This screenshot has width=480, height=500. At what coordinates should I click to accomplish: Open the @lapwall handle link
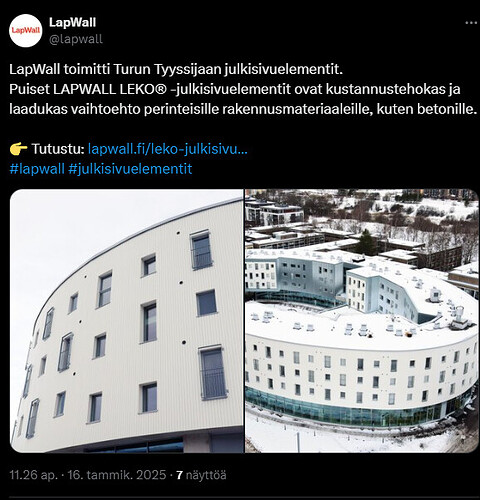[x=76, y=39]
